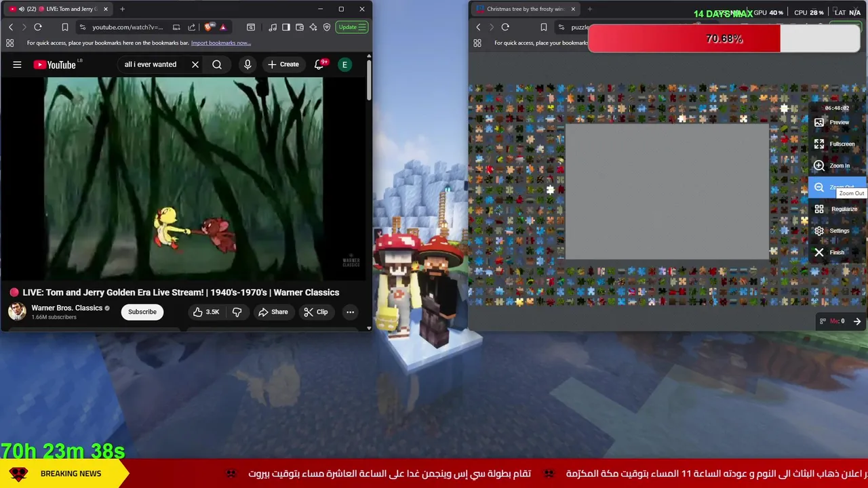Viewport: 868px width, 488px height.
Task: Go back in the puzzle browser window
Action: (x=478, y=27)
